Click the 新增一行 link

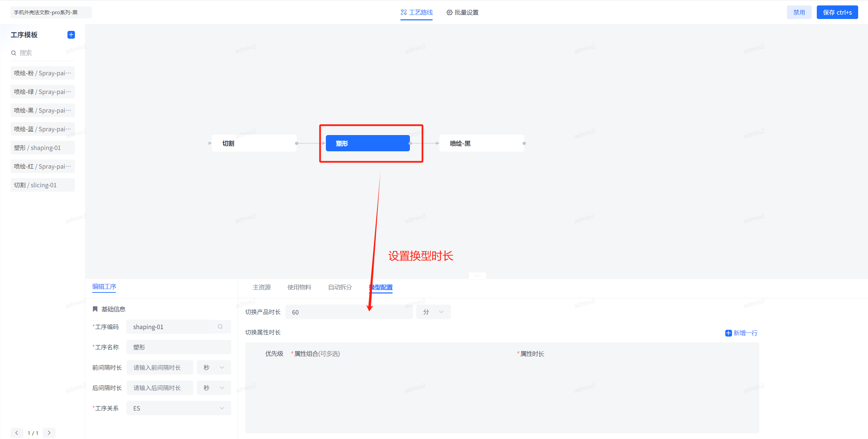(x=745, y=333)
